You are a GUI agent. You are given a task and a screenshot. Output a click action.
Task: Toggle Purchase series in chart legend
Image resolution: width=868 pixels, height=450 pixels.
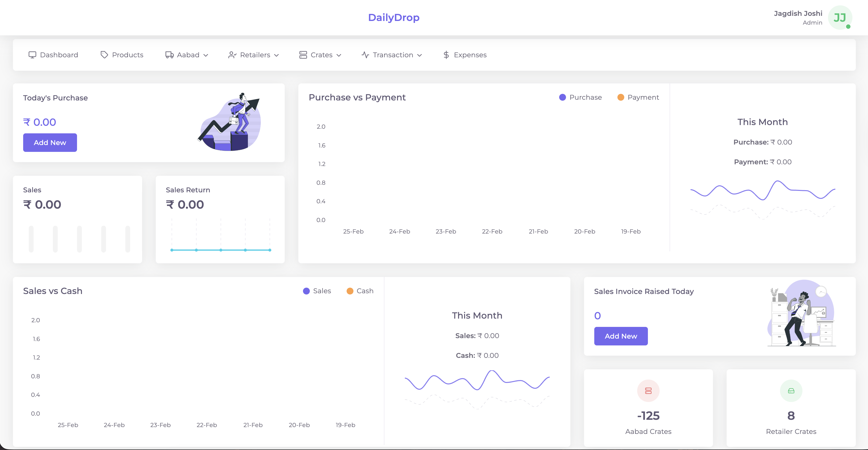click(x=585, y=98)
